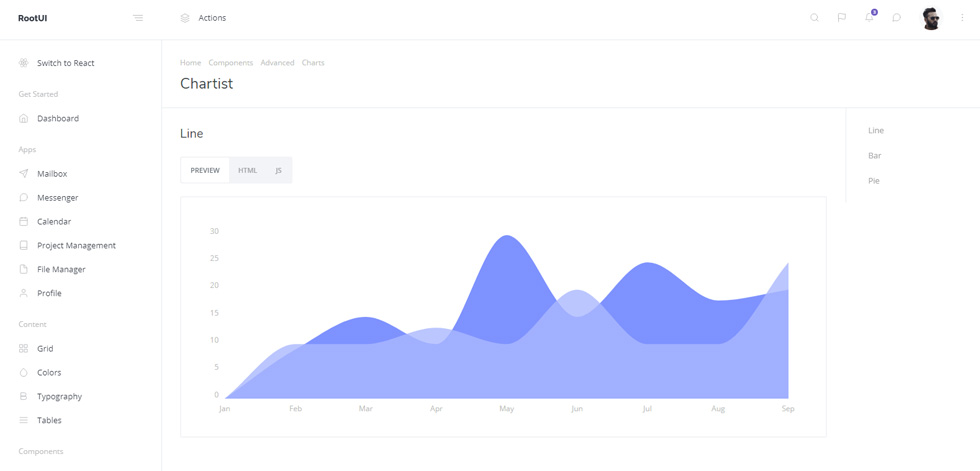Screen dimensions: 980x471
Task: Go to Profile page
Action: (x=49, y=293)
